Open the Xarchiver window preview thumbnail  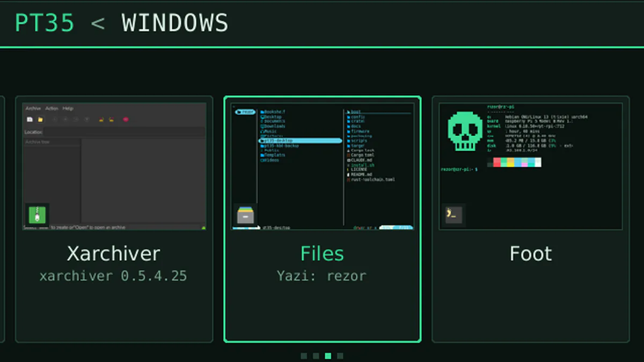pyautogui.click(x=114, y=166)
